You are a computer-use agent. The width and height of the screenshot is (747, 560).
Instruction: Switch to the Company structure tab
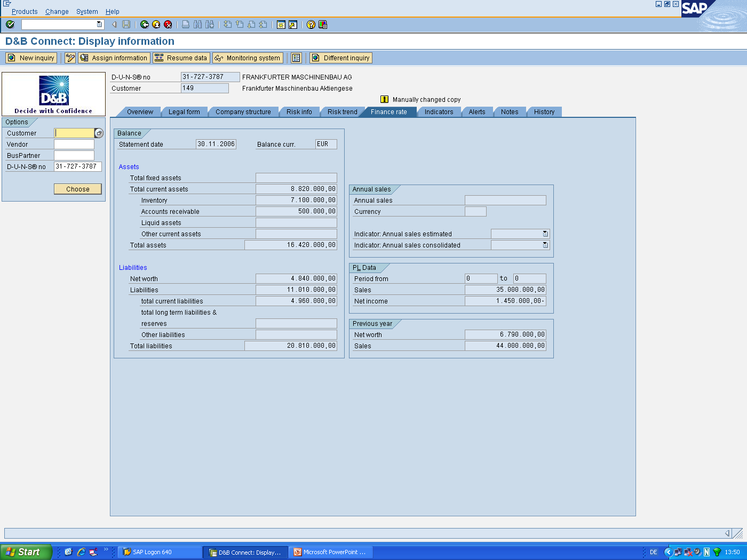(x=243, y=112)
